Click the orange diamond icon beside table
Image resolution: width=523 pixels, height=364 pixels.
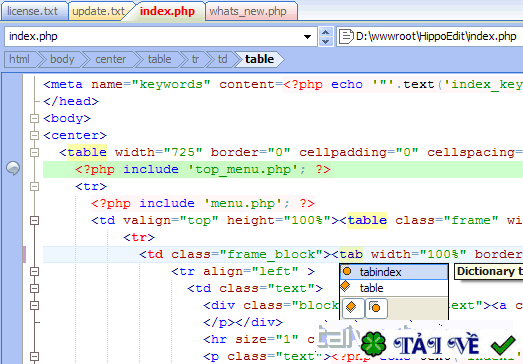pyautogui.click(x=346, y=286)
